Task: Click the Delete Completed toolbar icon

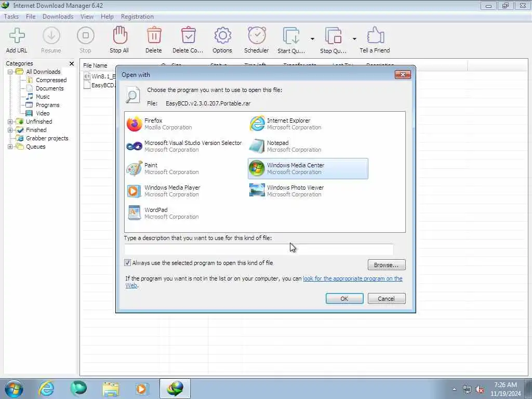Action: point(188,35)
